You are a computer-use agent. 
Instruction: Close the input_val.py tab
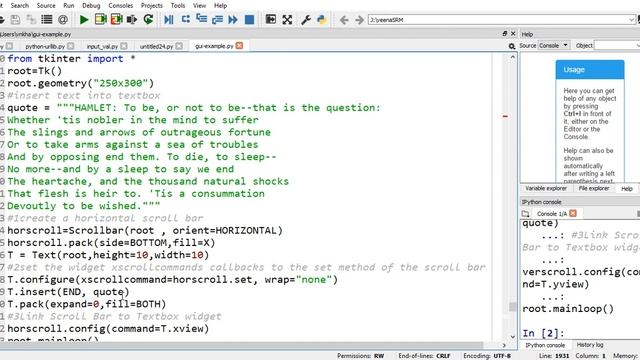pyautogui.click(x=124, y=46)
